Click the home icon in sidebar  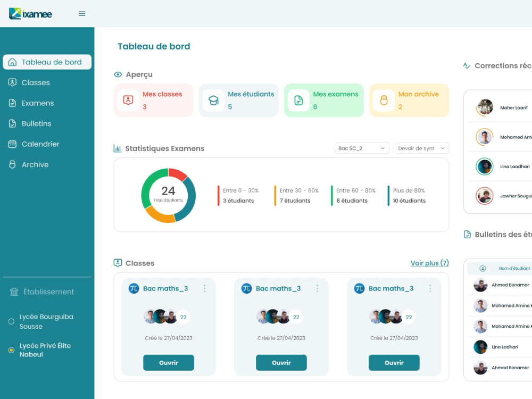[x=12, y=62]
